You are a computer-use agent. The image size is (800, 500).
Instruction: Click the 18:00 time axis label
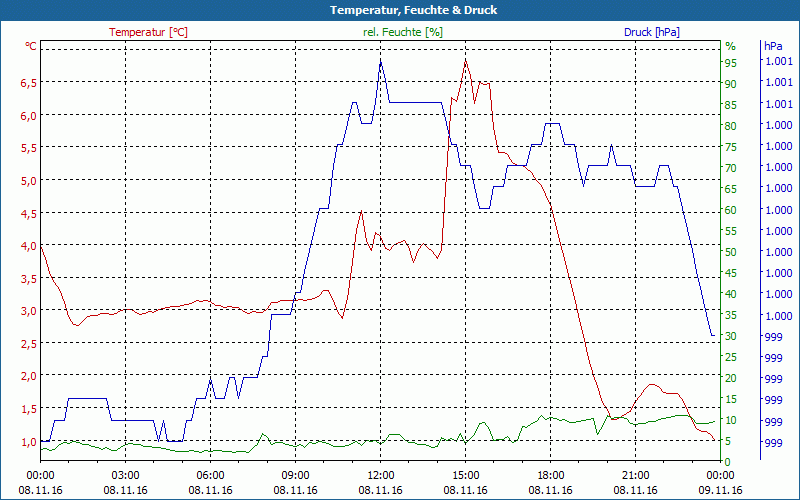(551, 475)
